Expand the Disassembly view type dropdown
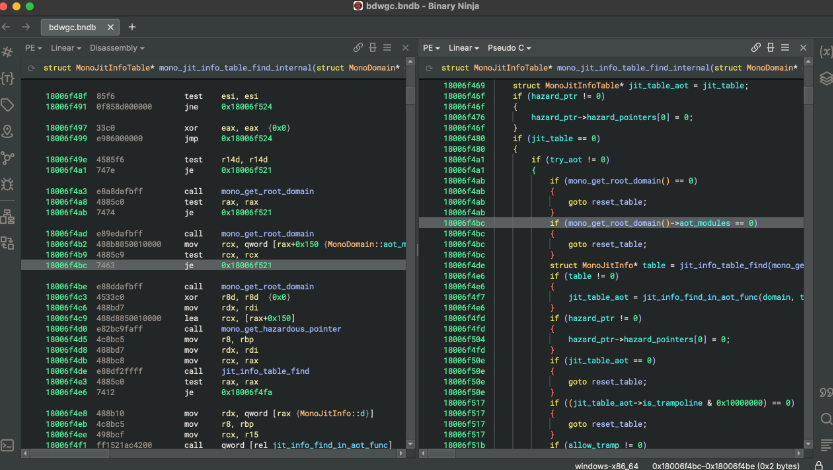This screenshot has height=470, width=833. click(x=117, y=48)
